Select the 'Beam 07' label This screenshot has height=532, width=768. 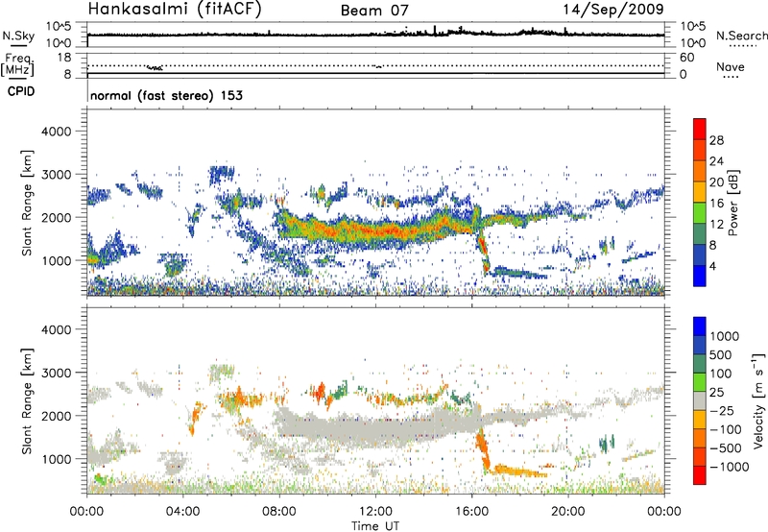pyautogui.click(x=374, y=11)
